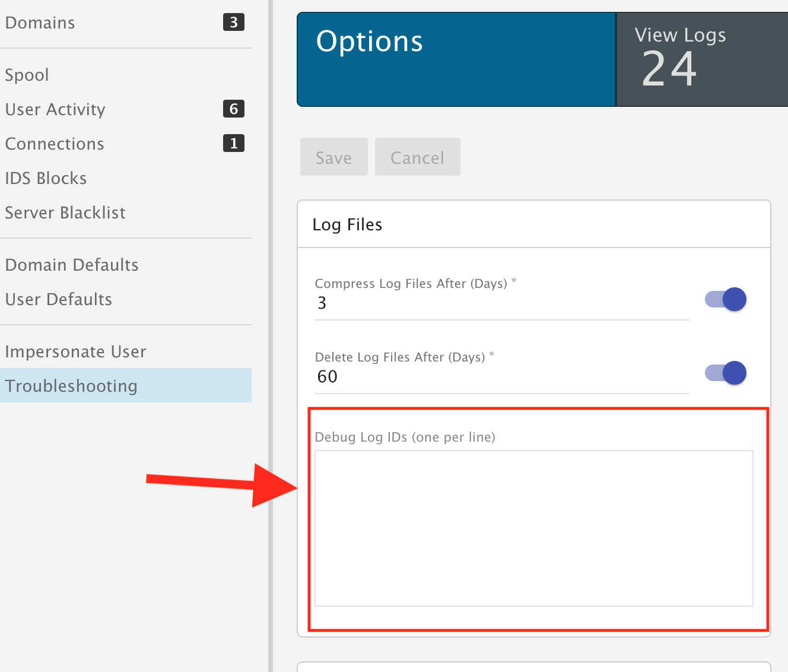Open User Activity in the sidebar
788x672 pixels.
click(x=55, y=110)
